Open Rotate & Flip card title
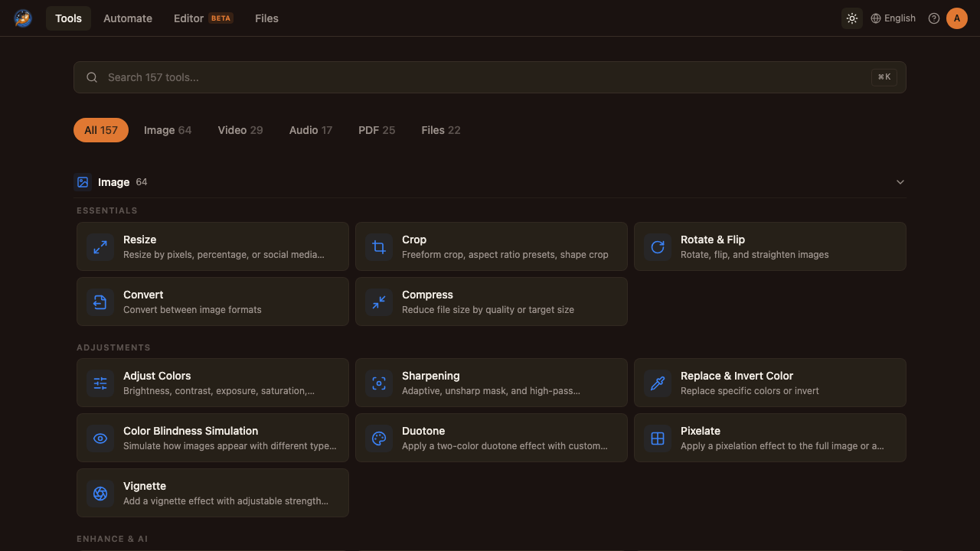 pos(713,240)
